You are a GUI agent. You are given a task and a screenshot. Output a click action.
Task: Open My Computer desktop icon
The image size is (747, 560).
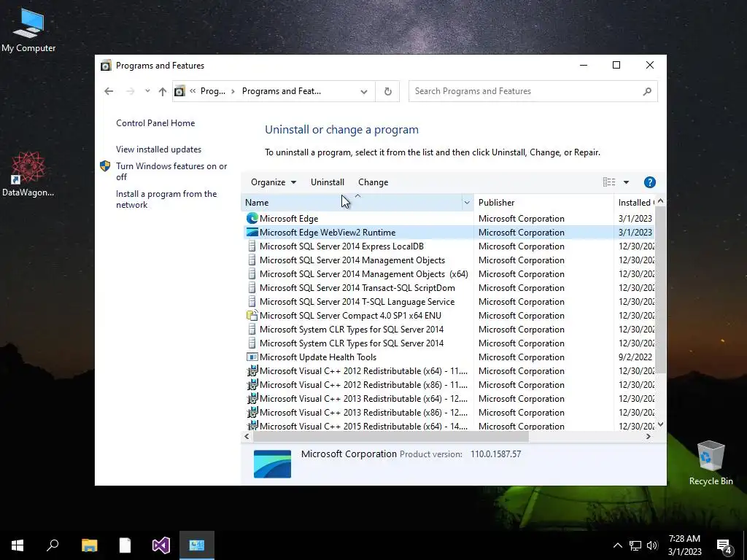pyautogui.click(x=28, y=30)
